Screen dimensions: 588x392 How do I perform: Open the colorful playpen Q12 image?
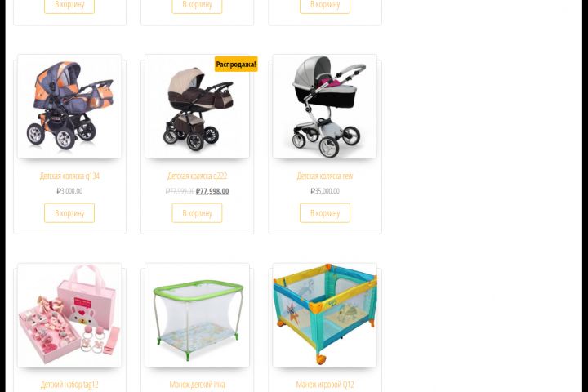click(325, 315)
